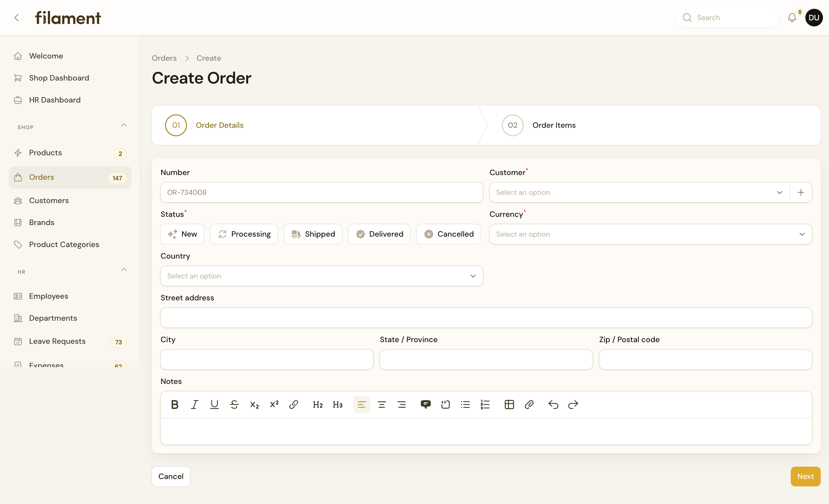Click the State / Province field

tap(486, 359)
